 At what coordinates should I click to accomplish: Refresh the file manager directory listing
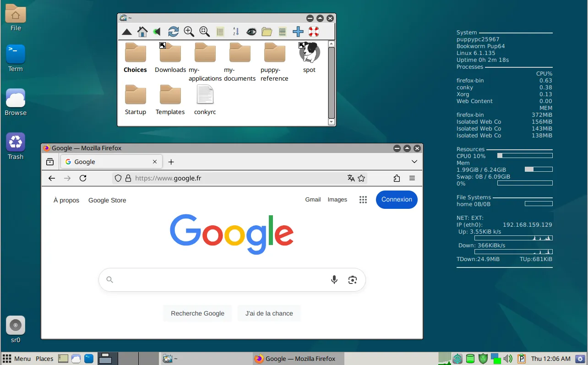click(x=173, y=32)
